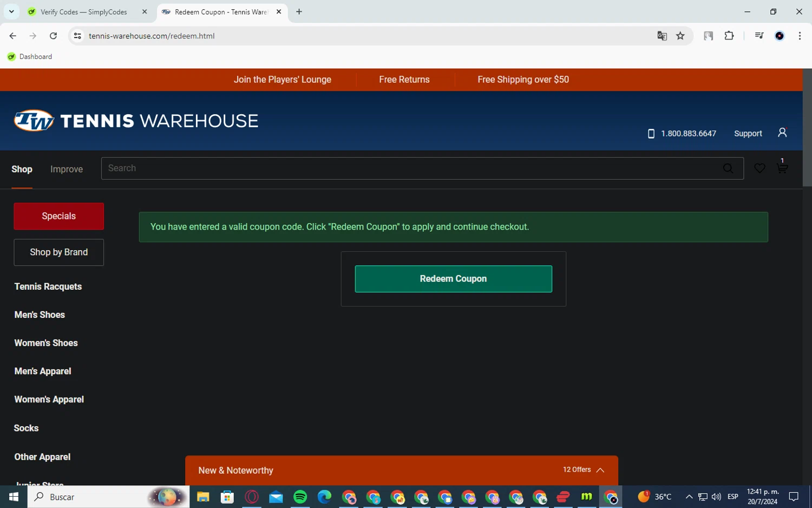Screen dimensions: 812x508
Task: Open Mail app from taskbar
Action: pos(276,497)
